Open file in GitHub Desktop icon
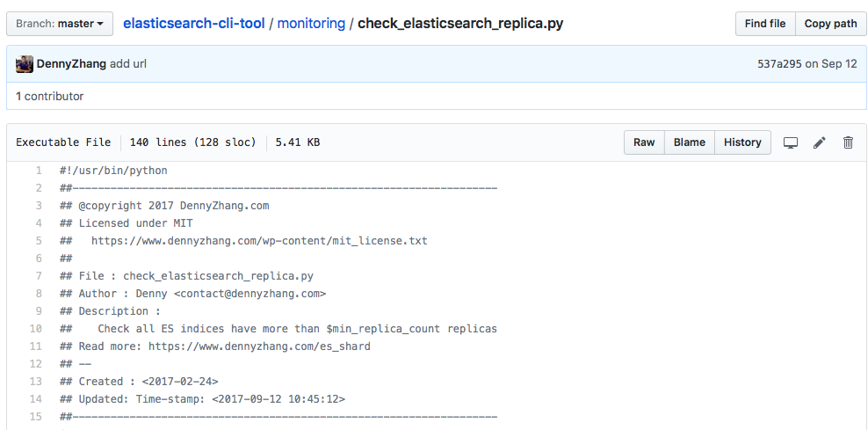 click(791, 143)
